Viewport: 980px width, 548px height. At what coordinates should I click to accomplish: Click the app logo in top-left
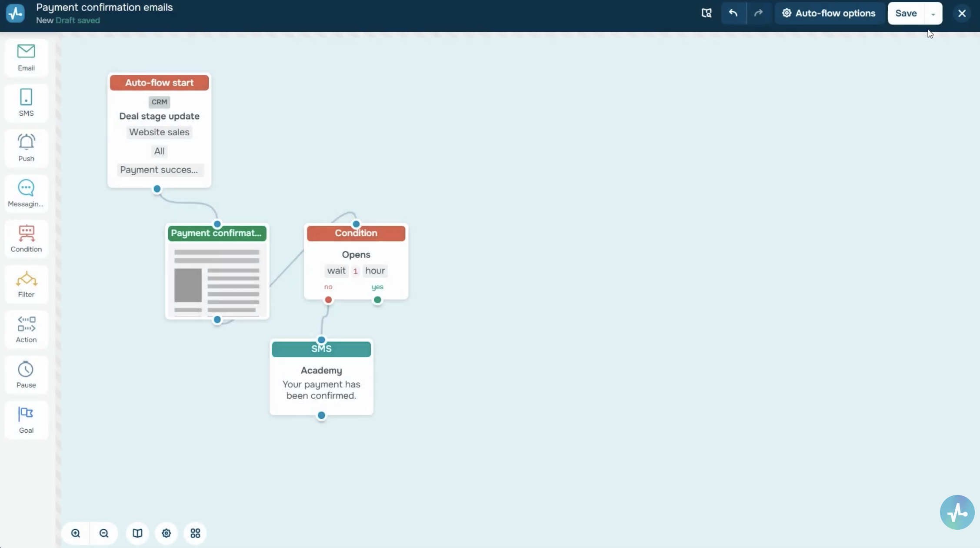pos(15,13)
